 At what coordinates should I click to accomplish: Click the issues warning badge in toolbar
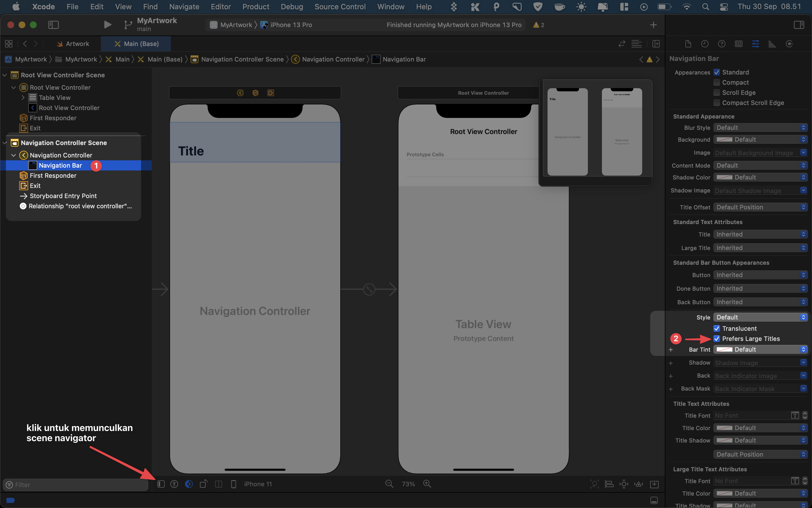[x=539, y=25]
